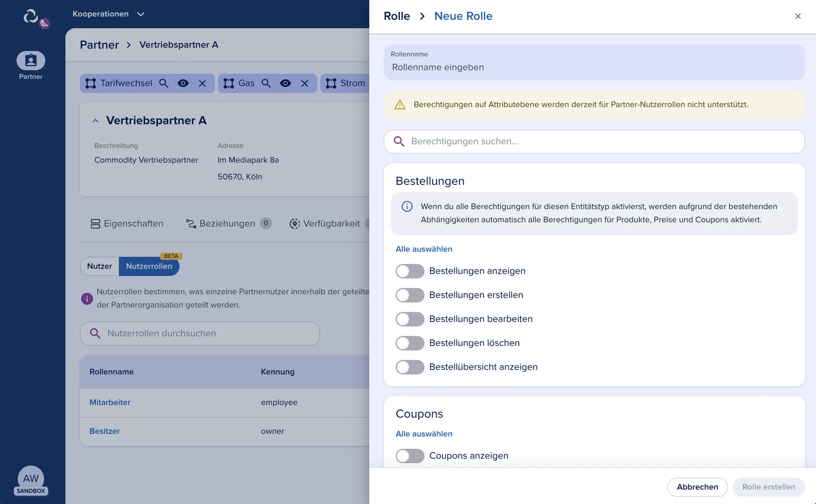Open the Kooperationen dropdown
Screen dimensions: 816x504
109,14
